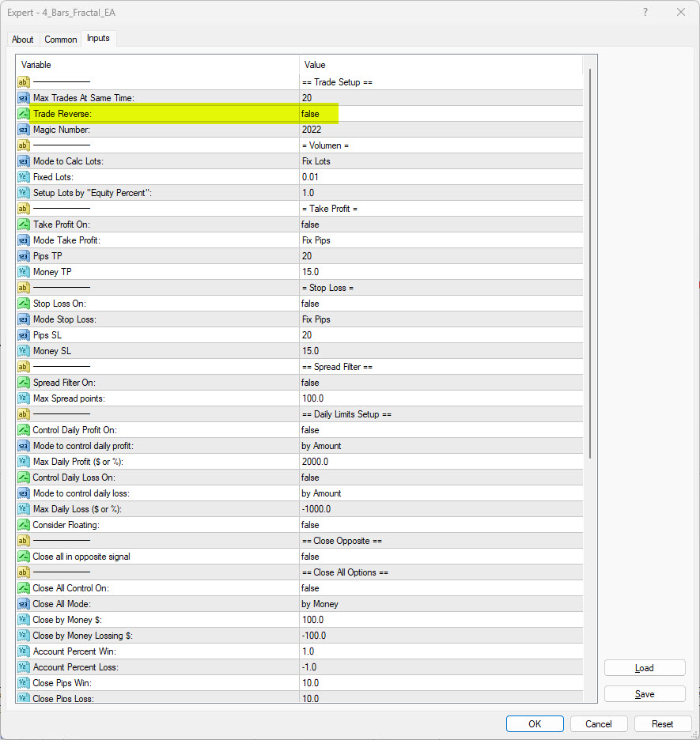Select the '== Daily Limits Setup ==' value cell
The image size is (700, 740).
tap(441, 414)
